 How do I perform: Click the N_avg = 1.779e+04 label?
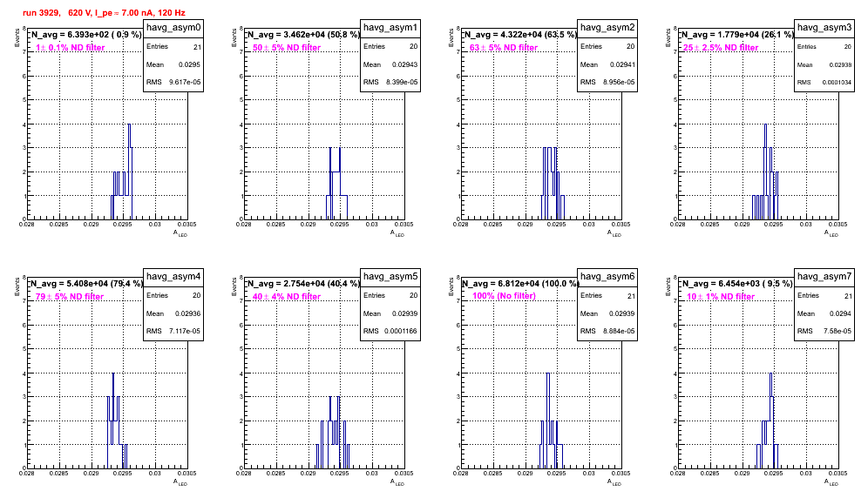click(737, 34)
